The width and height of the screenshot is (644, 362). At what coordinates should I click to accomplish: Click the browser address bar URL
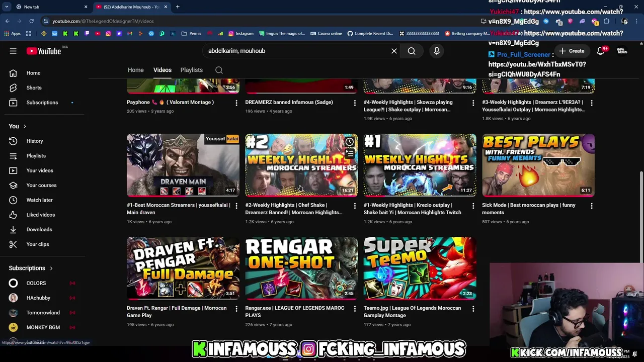tap(103, 21)
